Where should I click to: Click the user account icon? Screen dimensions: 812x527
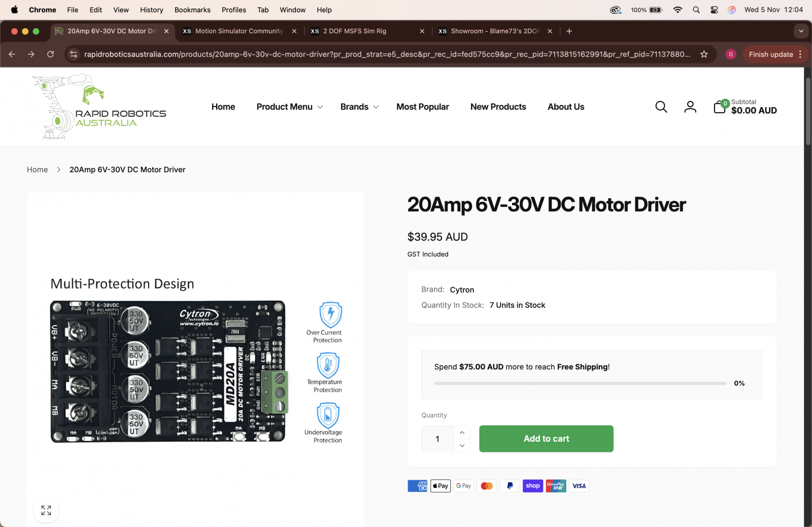tap(690, 107)
